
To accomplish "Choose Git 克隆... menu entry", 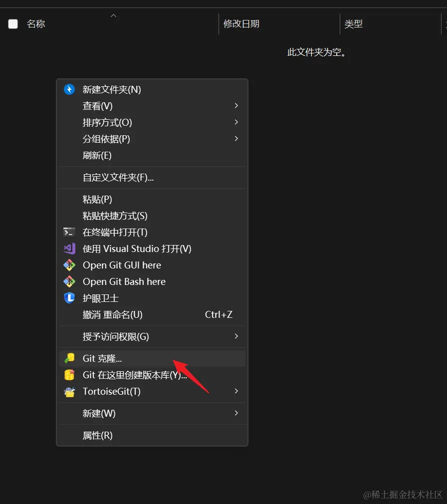I will click(x=152, y=358).
